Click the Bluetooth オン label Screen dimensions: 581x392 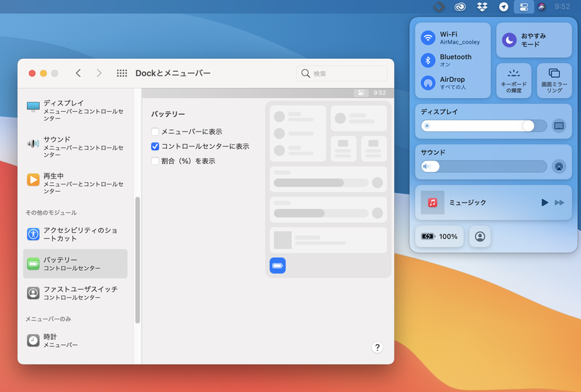(456, 60)
